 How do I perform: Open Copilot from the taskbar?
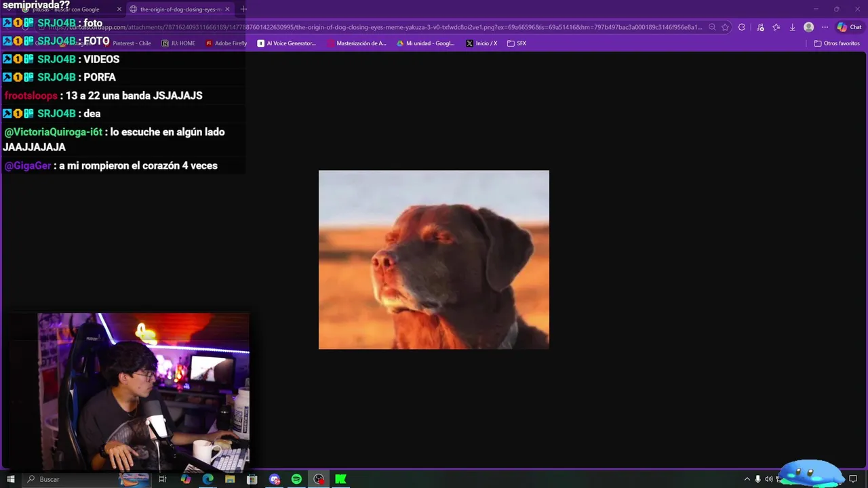[186, 479]
